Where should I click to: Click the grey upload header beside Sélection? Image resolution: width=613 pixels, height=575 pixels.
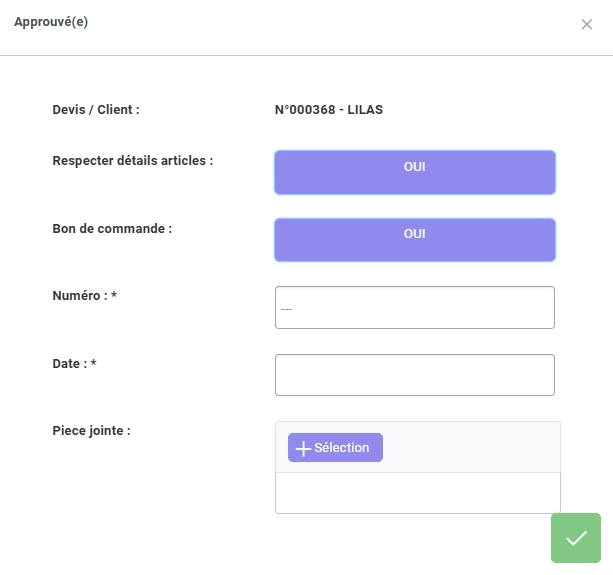pos(471,447)
